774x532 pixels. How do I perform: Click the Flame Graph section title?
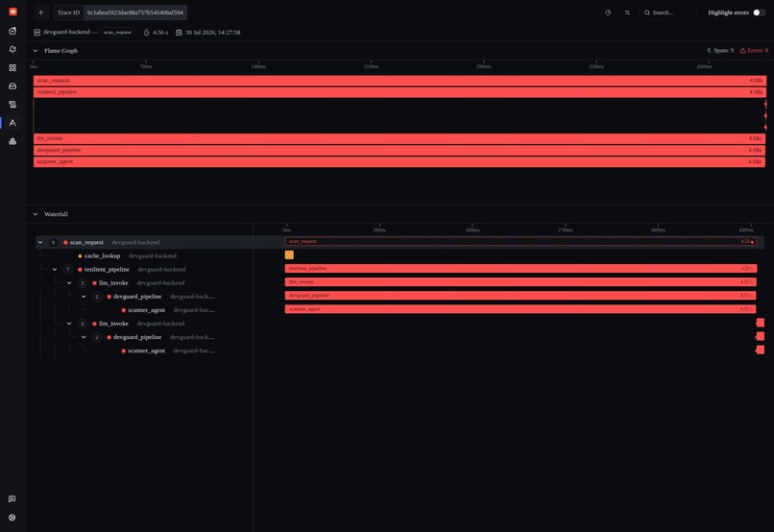tap(60, 50)
